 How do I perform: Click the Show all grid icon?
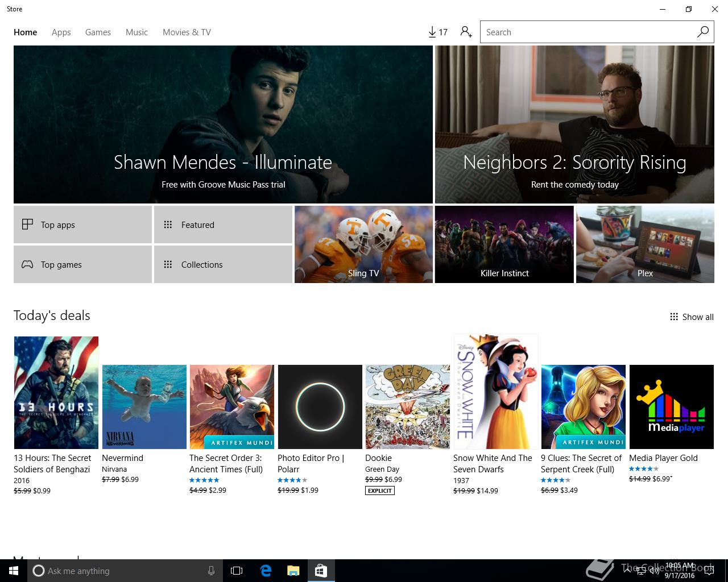(x=674, y=317)
